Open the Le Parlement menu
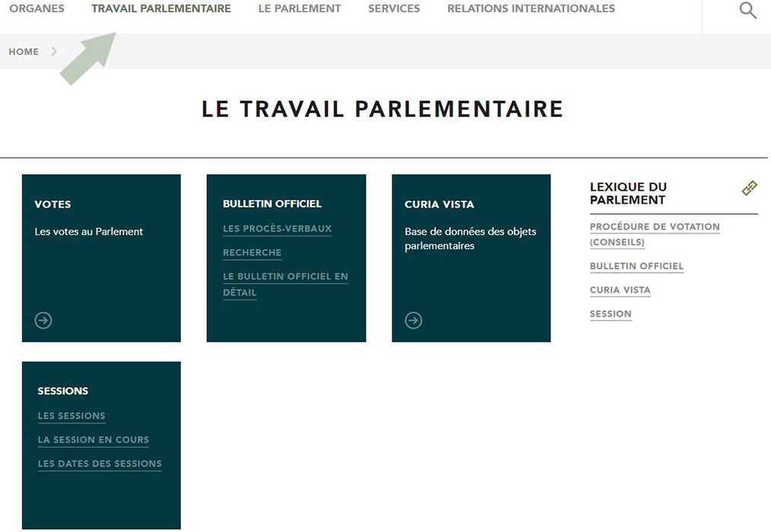The image size is (771, 532). pyautogui.click(x=300, y=8)
